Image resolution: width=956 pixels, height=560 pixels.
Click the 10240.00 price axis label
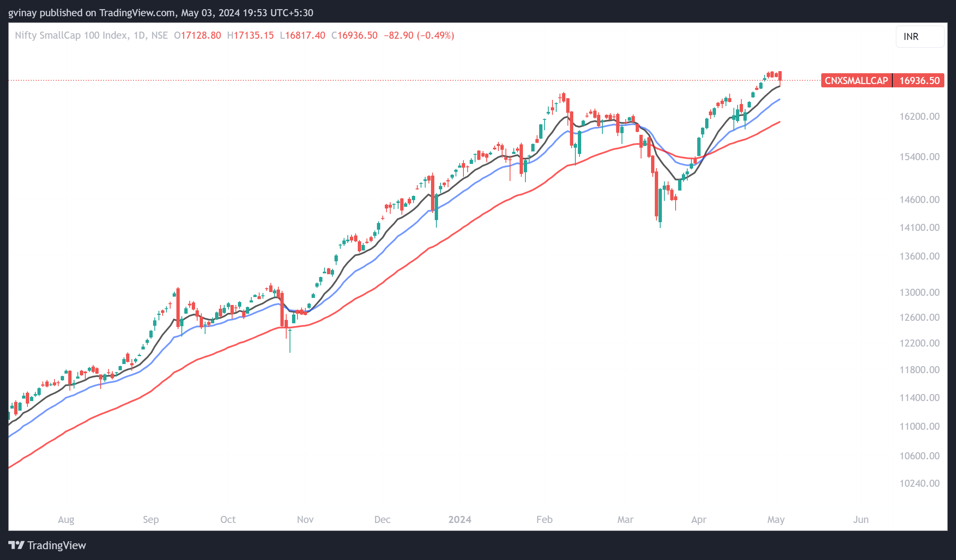pyautogui.click(x=919, y=483)
